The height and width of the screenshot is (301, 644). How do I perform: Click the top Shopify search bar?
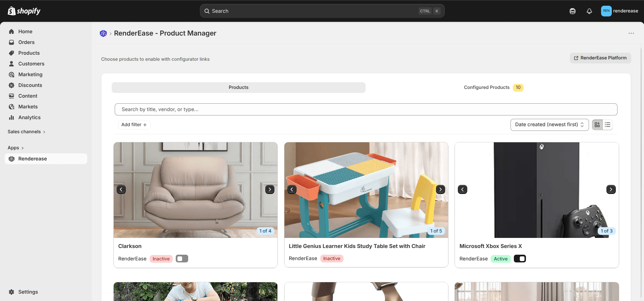click(322, 11)
